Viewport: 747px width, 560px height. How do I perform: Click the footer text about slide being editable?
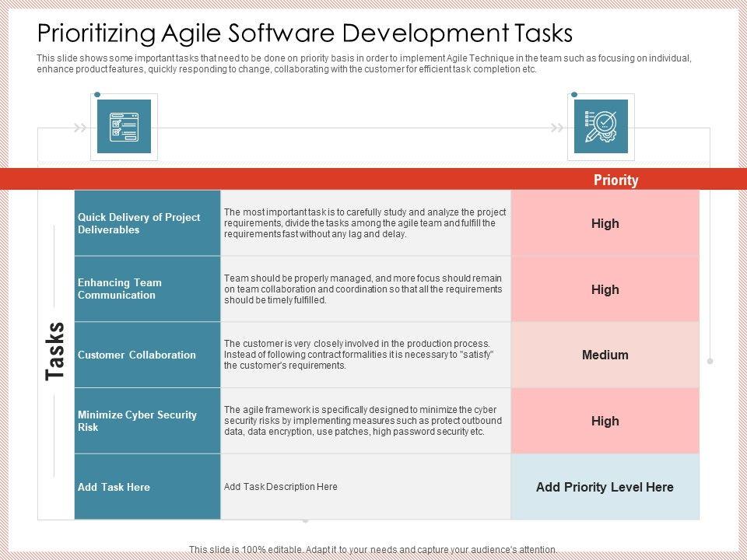[x=373, y=549]
